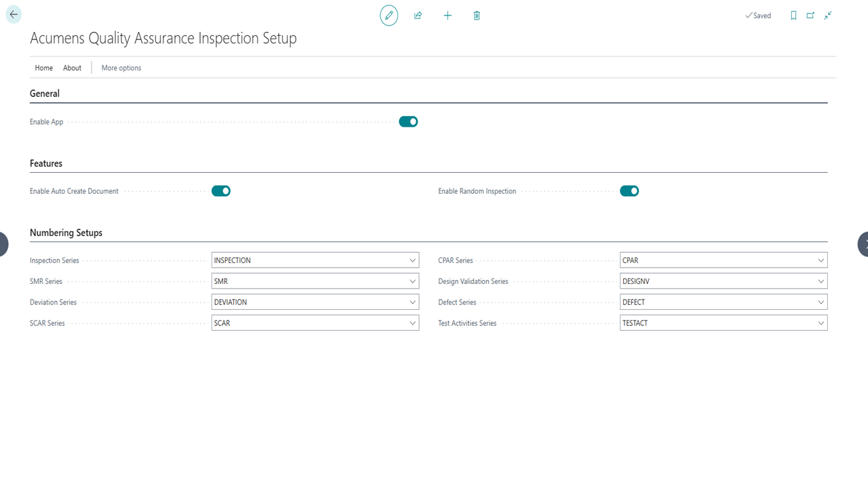The width and height of the screenshot is (868, 488).
Task: Click the trash delete icon
Action: pos(477,16)
